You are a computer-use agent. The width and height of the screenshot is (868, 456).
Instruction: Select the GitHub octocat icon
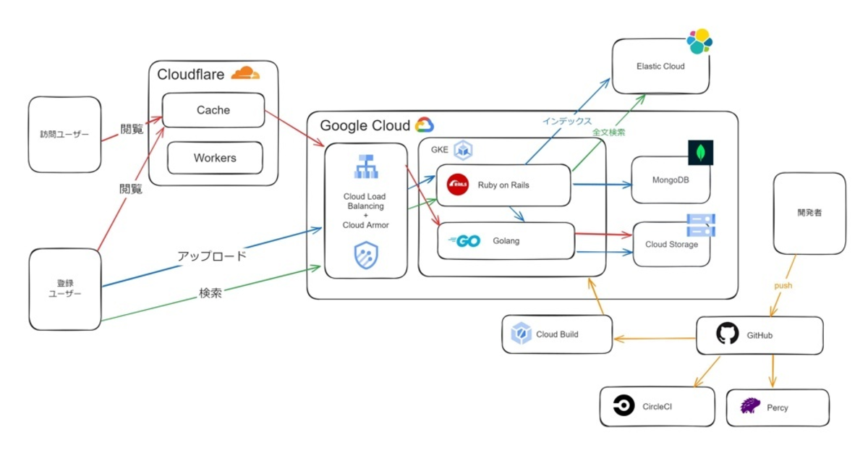727,334
